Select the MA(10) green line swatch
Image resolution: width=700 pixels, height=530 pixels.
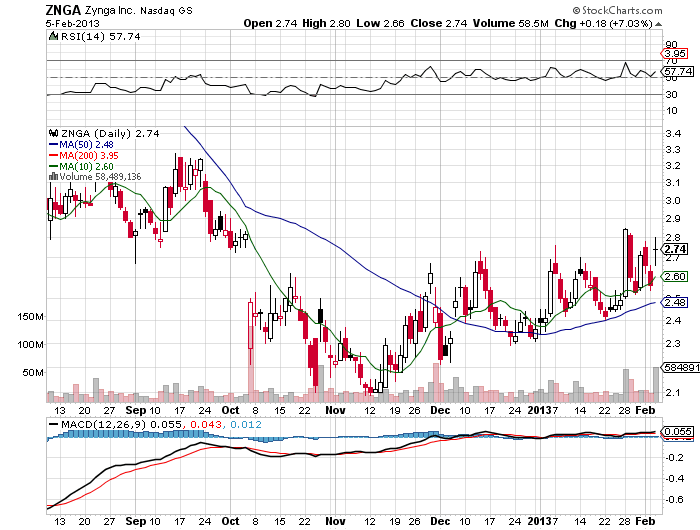click(54, 167)
